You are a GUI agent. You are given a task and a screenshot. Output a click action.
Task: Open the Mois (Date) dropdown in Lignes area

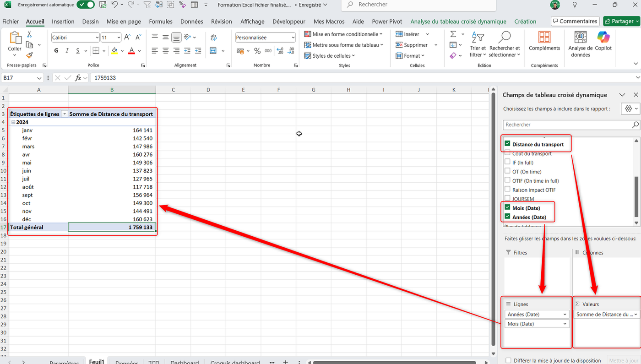(565, 324)
